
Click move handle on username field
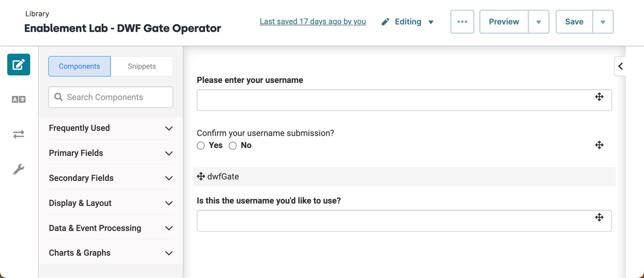[599, 97]
